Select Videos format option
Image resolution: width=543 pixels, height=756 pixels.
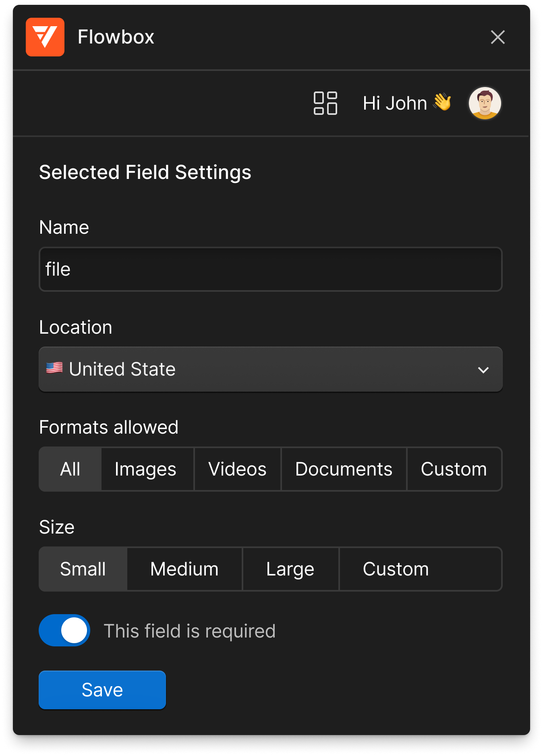pyautogui.click(x=237, y=469)
